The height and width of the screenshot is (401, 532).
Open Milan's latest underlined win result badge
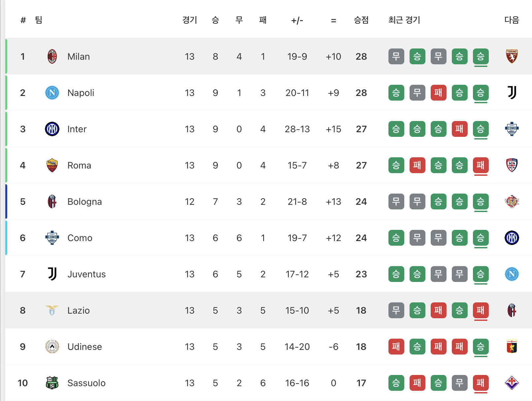tap(481, 56)
